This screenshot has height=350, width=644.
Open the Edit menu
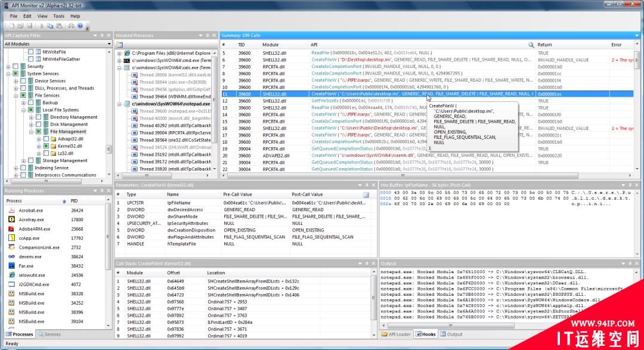(x=27, y=16)
